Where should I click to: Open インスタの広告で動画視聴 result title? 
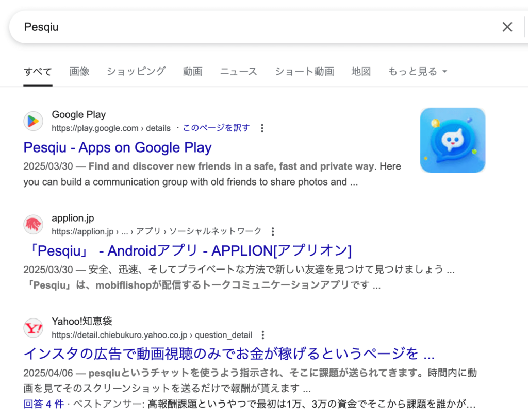click(229, 354)
